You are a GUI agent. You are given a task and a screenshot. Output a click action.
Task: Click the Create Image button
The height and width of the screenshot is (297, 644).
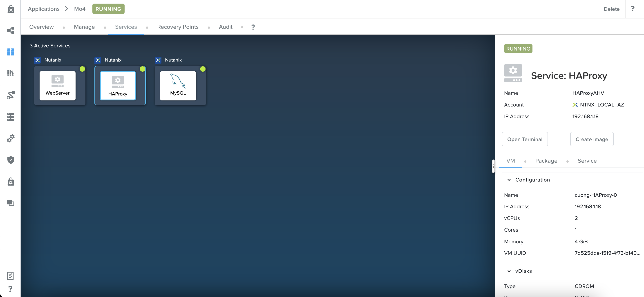coord(592,139)
